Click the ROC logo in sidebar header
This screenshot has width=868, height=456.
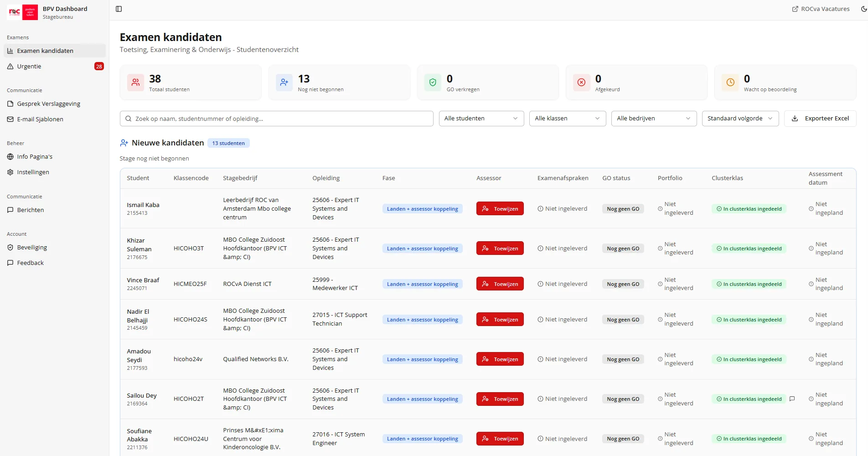(22, 12)
